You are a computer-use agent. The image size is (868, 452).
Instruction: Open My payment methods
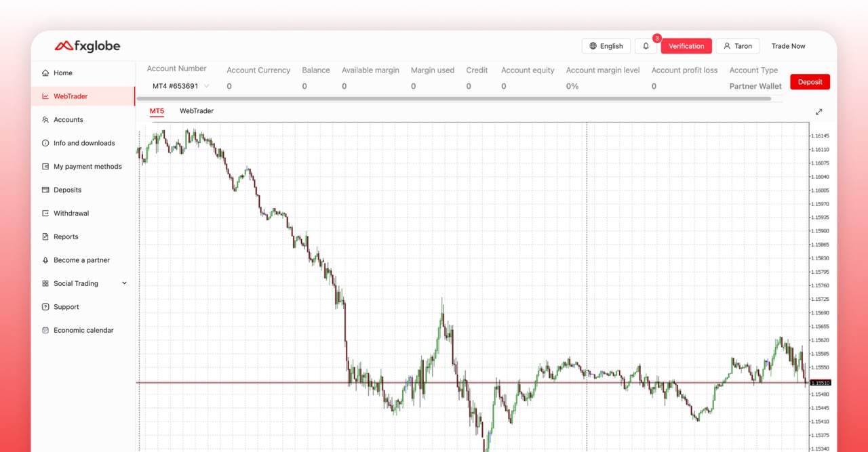point(83,167)
